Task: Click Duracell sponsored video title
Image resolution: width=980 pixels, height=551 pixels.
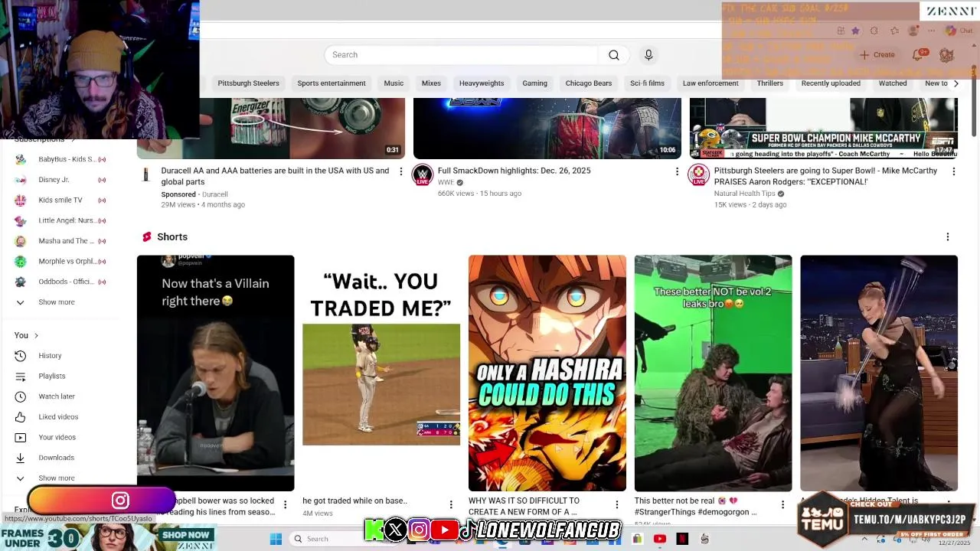Action: 275,176
